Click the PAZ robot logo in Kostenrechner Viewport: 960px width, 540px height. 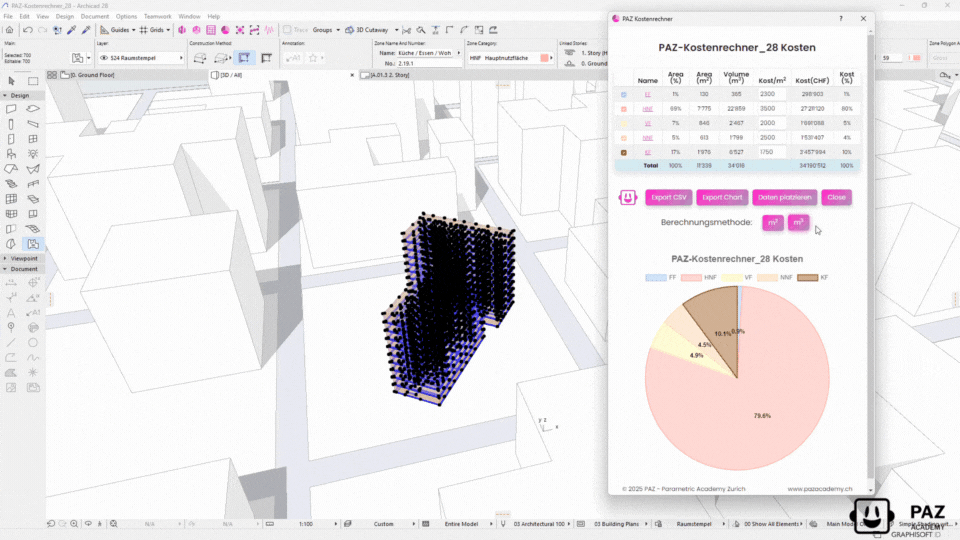point(628,197)
